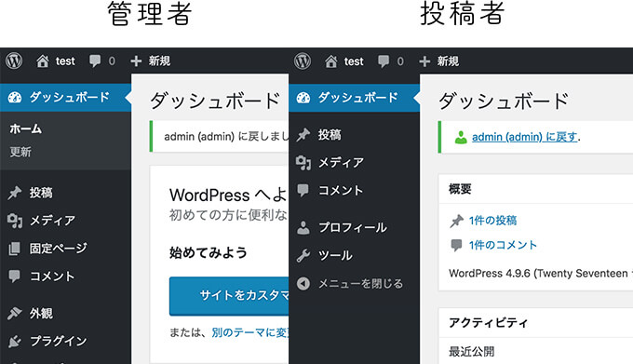633x364 pixels.
Task: Click the 固定ページ pages icon in the administrator sidebar
Action: [x=14, y=249]
